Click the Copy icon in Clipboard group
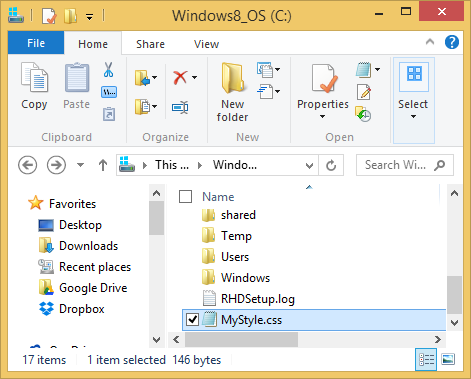The image size is (471, 379). click(34, 77)
